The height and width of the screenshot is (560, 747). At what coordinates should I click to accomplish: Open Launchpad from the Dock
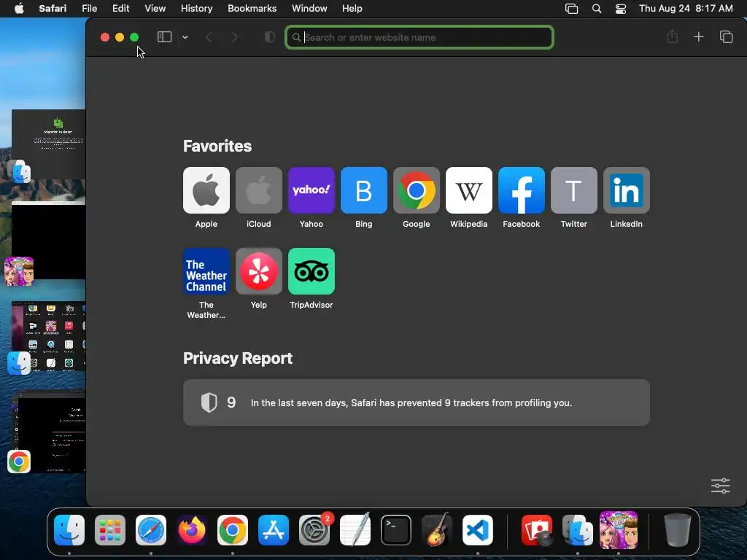point(110,530)
